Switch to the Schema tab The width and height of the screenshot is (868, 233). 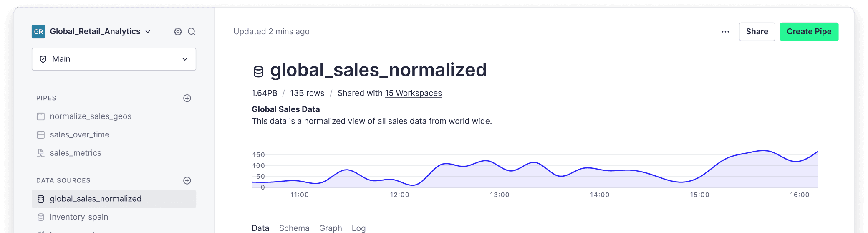[294, 228]
